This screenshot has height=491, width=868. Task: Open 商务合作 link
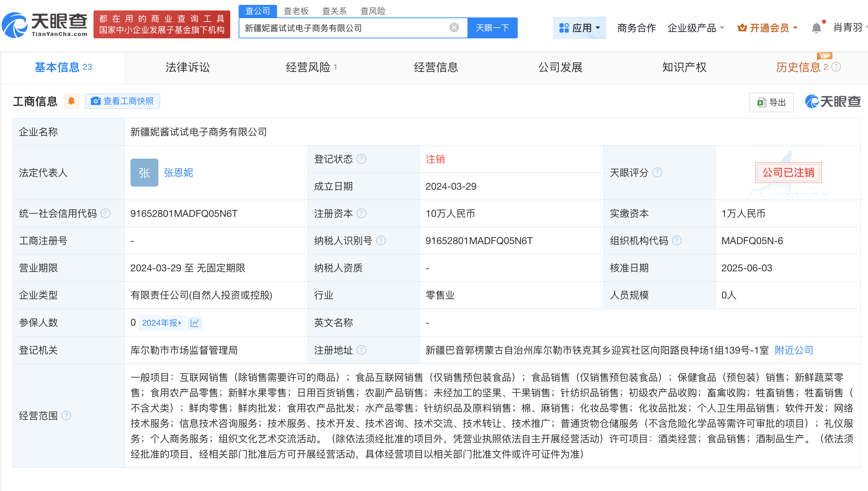637,28
